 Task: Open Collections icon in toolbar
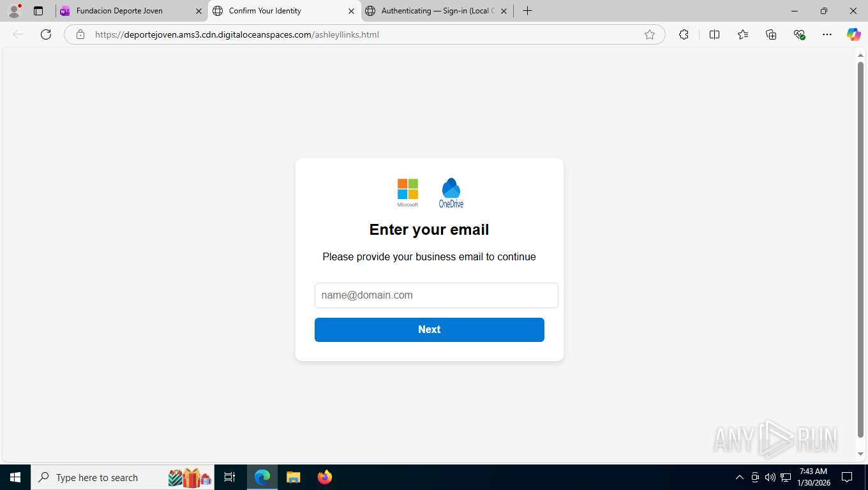(x=771, y=34)
